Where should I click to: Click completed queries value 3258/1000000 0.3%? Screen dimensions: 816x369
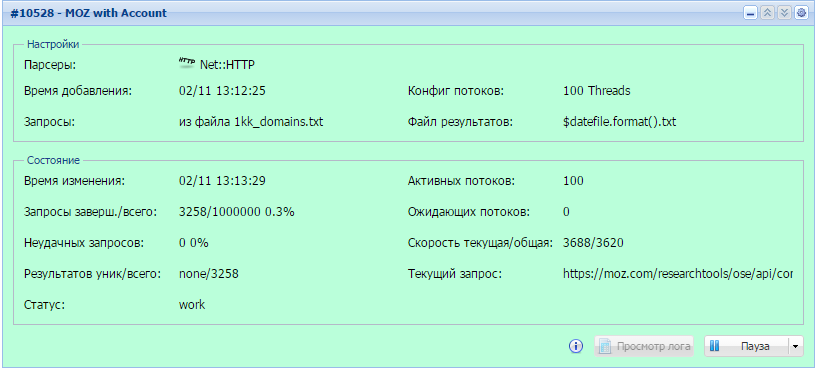[x=237, y=212]
